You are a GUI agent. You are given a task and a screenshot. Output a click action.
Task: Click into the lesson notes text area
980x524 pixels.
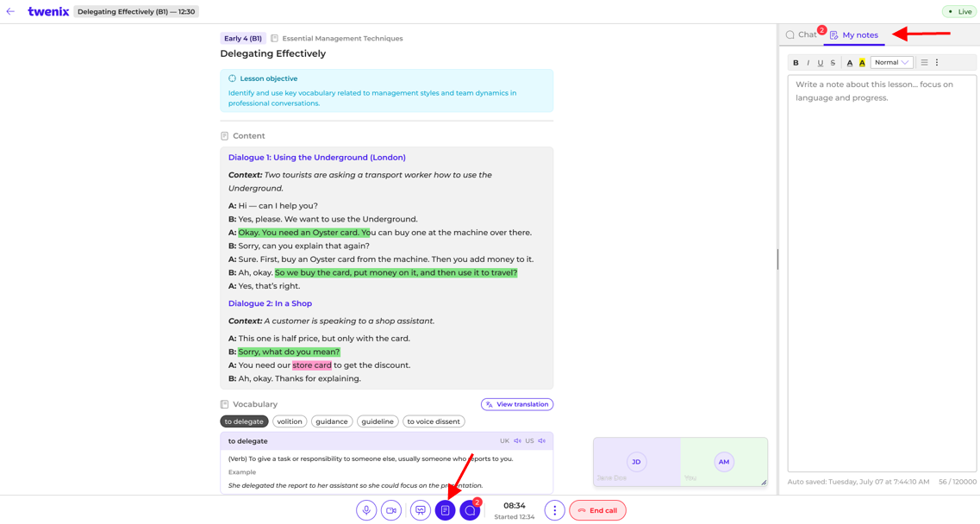coord(882,273)
